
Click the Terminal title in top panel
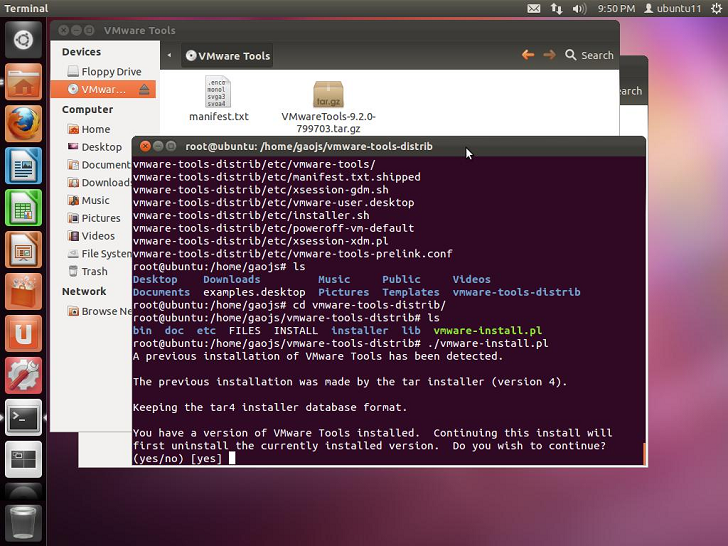[26, 8]
